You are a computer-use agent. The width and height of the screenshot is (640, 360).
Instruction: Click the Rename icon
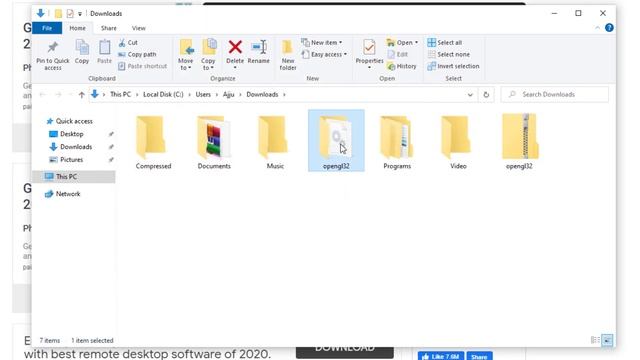259,47
